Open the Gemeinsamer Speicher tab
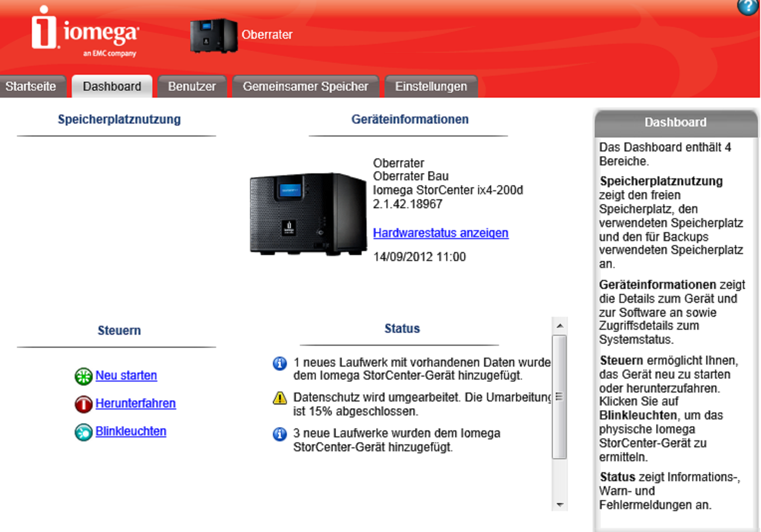Image resolution: width=761 pixels, height=532 pixels. (306, 86)
